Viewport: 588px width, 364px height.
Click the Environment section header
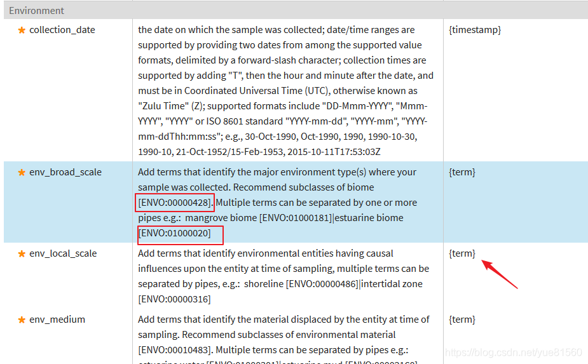296,11
